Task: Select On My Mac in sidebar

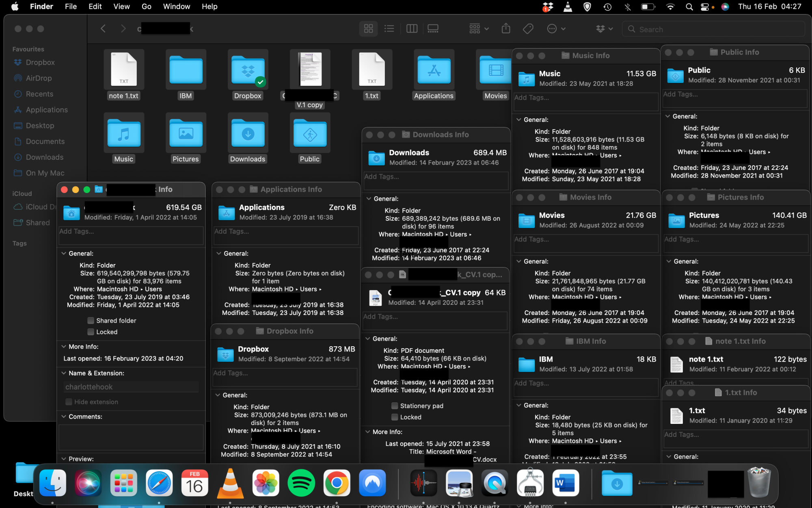Action: coord(45,173)
